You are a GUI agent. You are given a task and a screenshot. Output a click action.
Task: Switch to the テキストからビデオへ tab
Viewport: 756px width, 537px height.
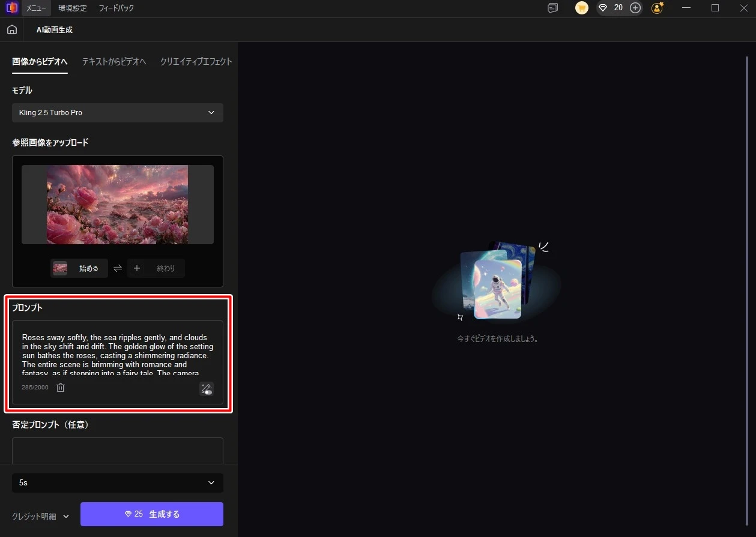click(114, 62)
